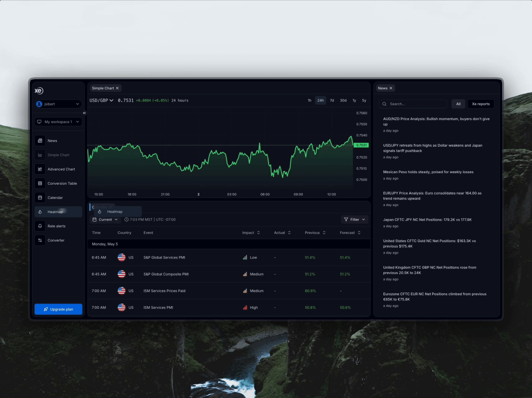Open Rate alerts from the sidebar
Viewport: 532px width, 398px height.
coord(56,226)
